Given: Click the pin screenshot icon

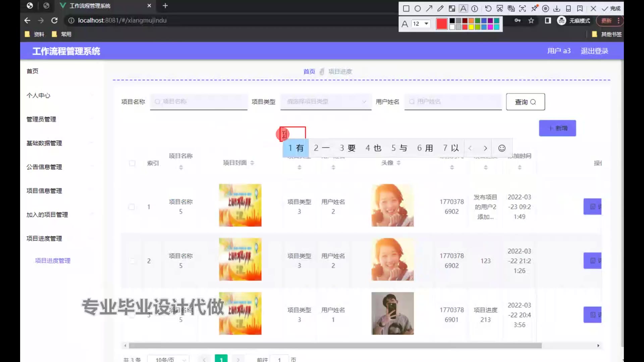Looking at the screenshot, I should [534, 8].
